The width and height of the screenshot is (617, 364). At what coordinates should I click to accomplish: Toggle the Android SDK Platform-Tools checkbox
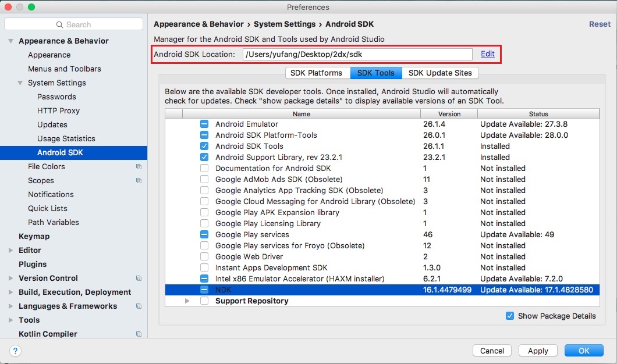204,135
